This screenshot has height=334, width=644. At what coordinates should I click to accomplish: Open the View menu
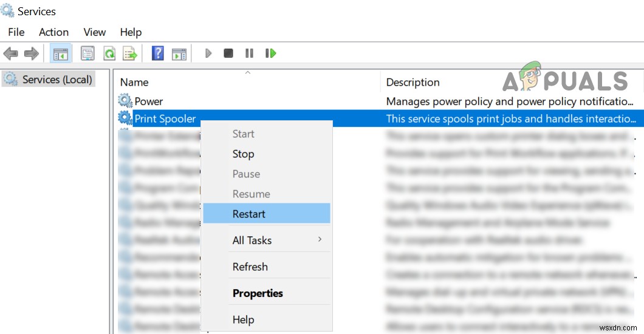(x=94, y=32)
